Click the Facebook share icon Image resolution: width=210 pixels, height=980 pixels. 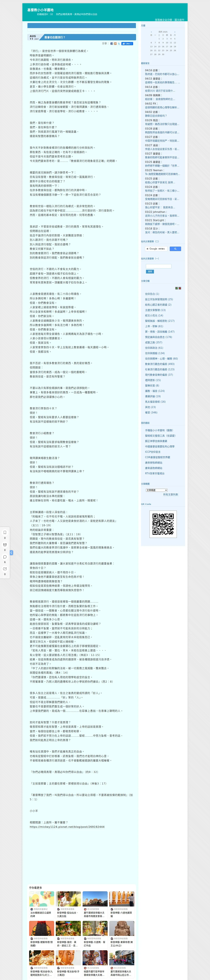[x=112, y=44]
